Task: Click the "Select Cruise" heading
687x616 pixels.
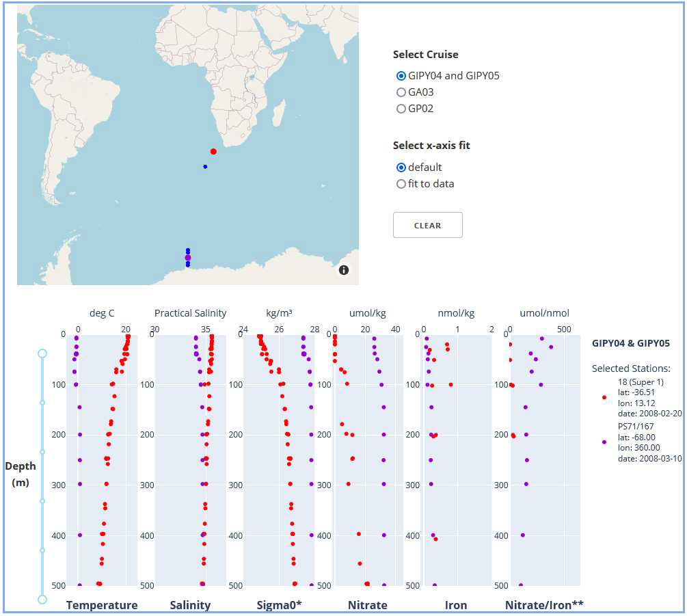Action: pos(425,54)
